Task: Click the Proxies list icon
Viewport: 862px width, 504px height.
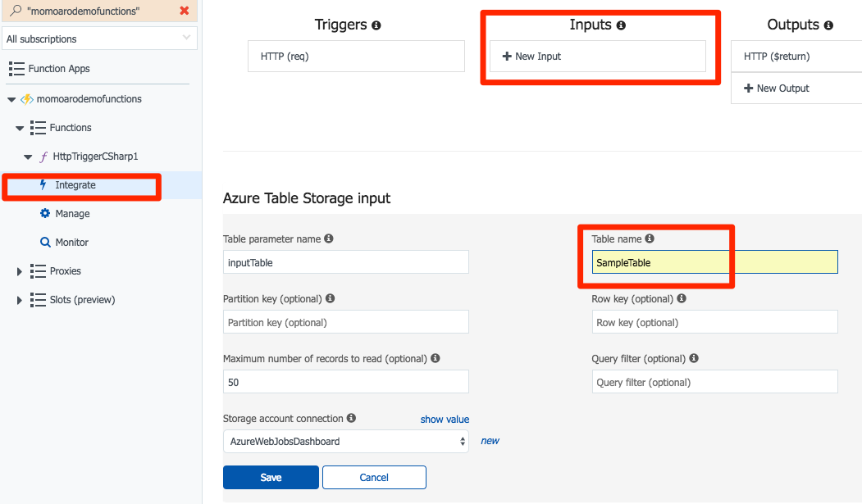Action: (x=38, y=270)
